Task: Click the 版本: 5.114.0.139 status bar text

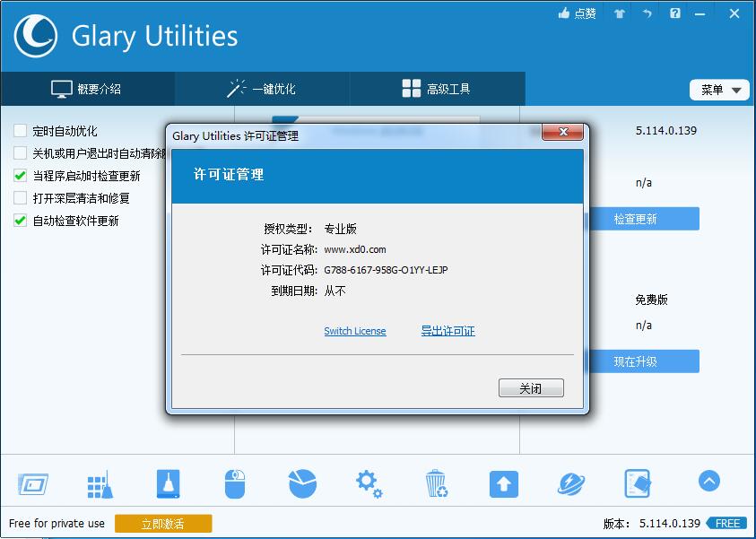Action: [651, 524]
